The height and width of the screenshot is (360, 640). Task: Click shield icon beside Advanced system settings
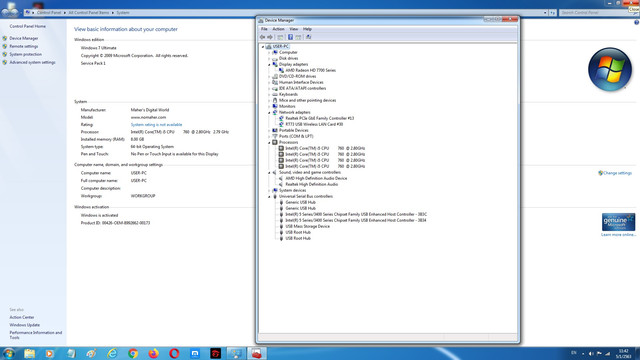5,62
